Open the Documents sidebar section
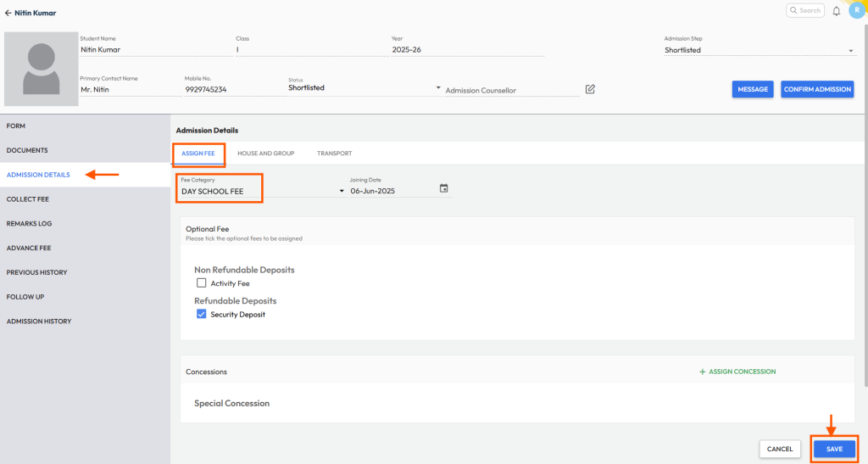The image size is (868, 464). tap(86, 150)
